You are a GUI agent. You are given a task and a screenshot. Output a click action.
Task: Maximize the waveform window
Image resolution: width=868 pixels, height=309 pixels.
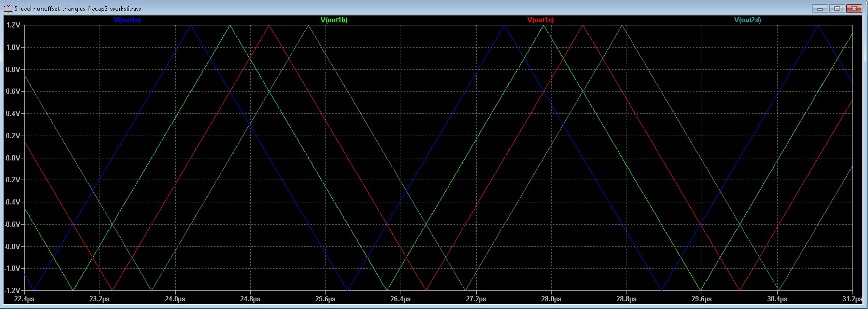pos(837,8)
